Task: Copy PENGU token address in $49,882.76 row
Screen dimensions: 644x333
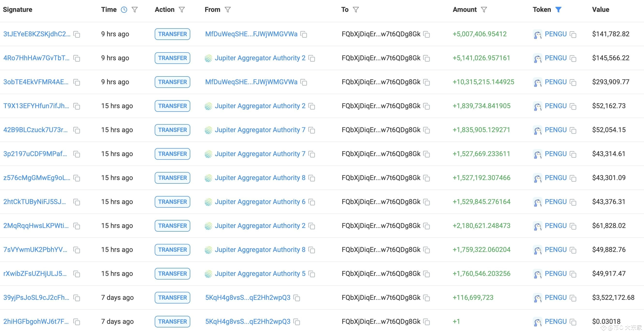Action: pyautogui.click(x=573, y=250)
